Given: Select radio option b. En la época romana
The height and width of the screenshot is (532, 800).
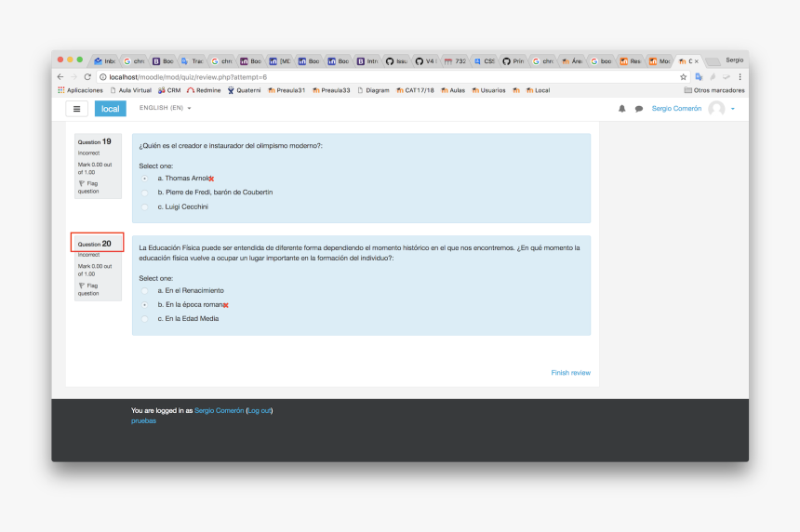Looking at the screenshot, I should 145,305.
